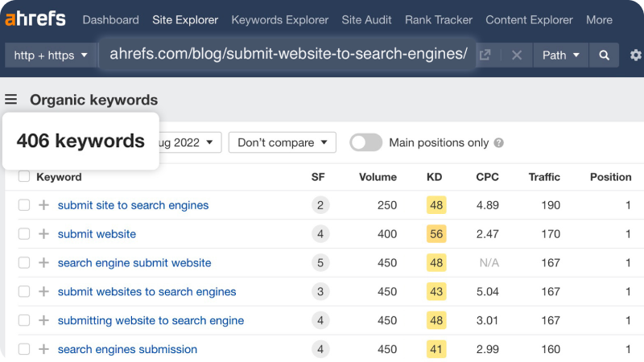Sort by the CPC column header

(488, 177)
